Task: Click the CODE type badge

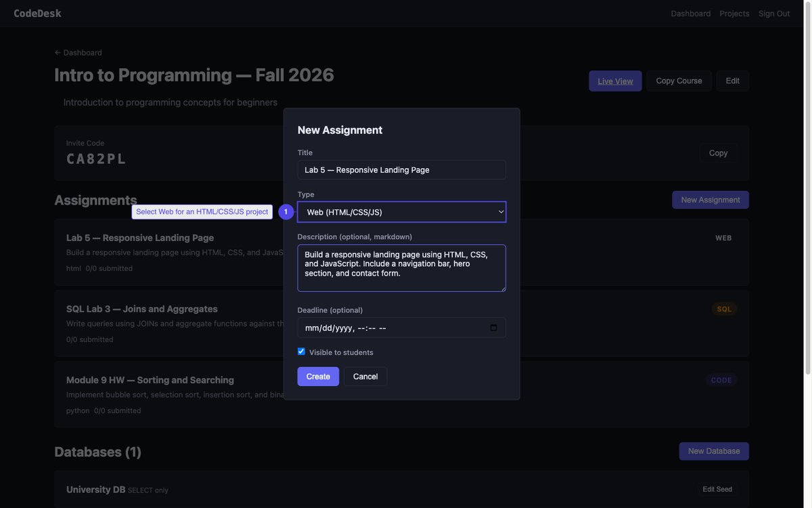Action: pyautogui.click(x=721, y=380)
